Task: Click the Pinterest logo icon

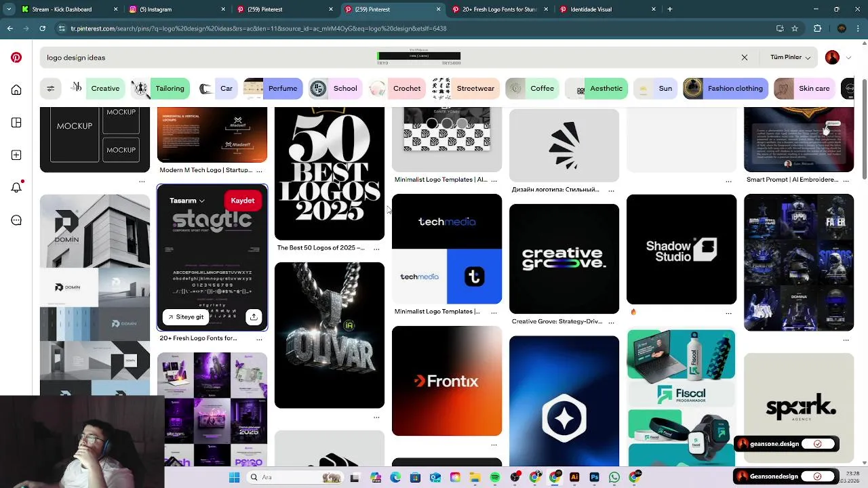Action: click(16, 58)
